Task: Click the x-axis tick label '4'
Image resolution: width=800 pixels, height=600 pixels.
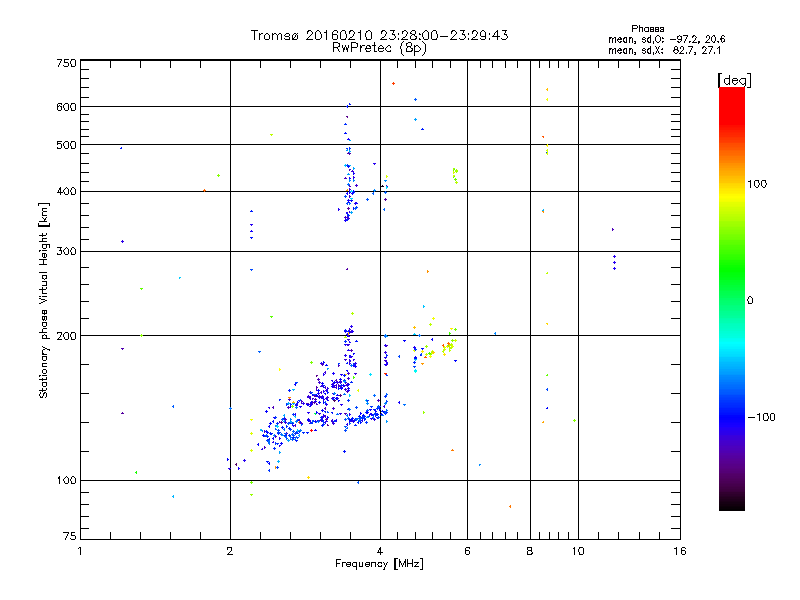Action: pyautogui.click(x=380, y=551)
